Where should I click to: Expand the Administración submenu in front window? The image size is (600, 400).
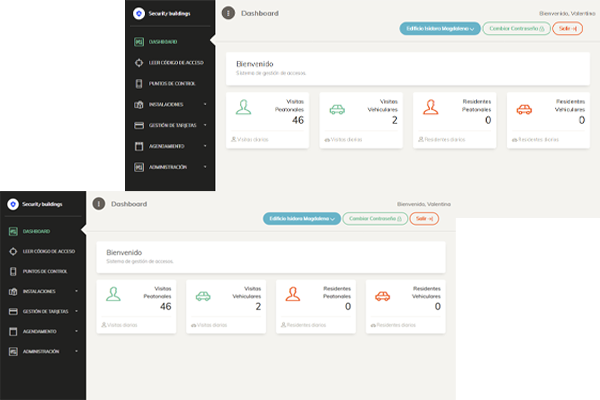tap(78, 351)
